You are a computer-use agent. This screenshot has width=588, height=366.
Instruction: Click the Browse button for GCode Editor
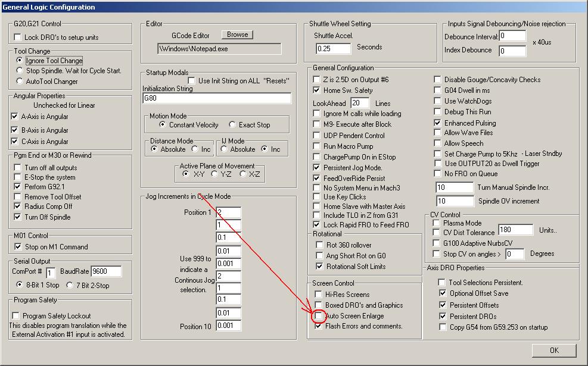tap(237, 35)
